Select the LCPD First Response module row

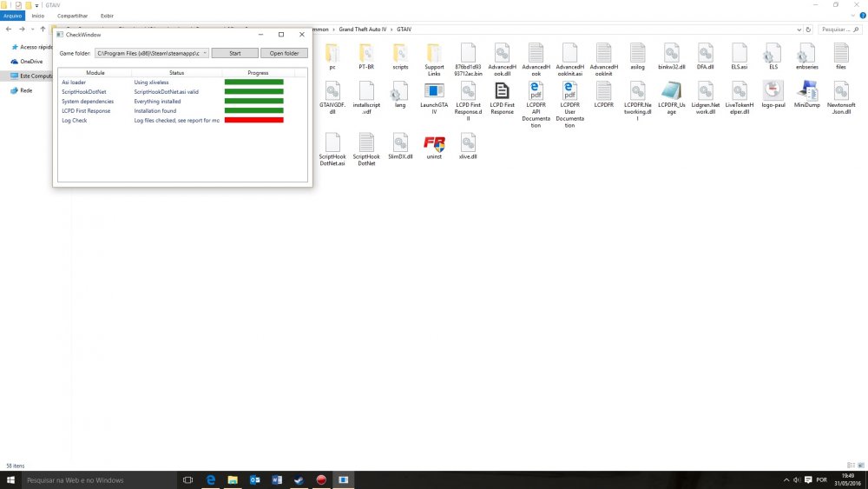182,111
